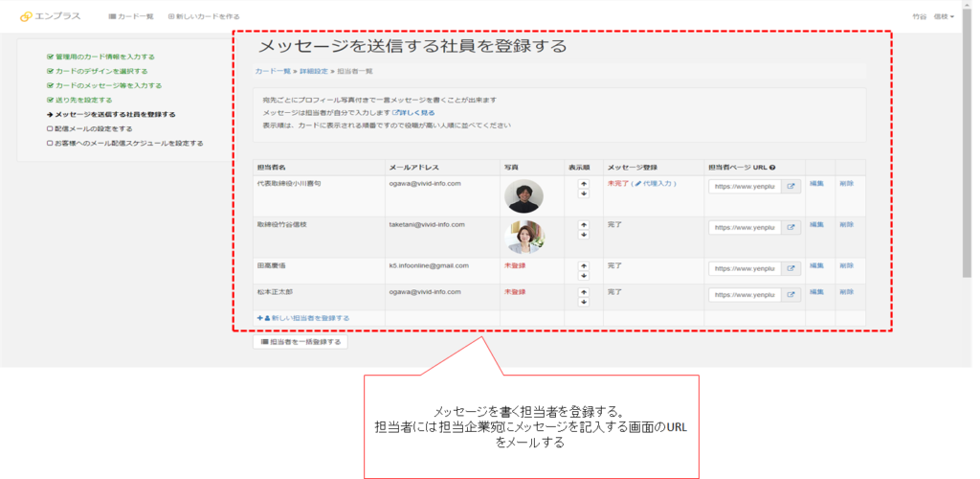Click the URL field in 取締役竹谷 row
The height and width of the screenshot is (479, 980).
click(x=745, y=228)
